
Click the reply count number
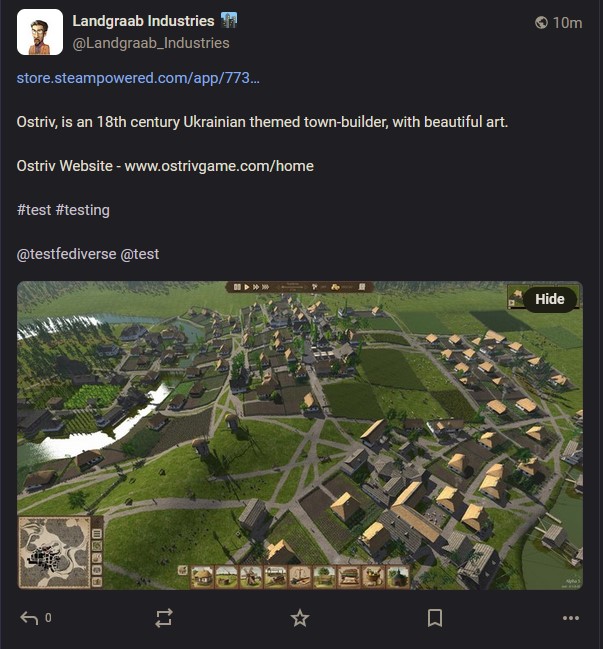(x=48, y=618)
